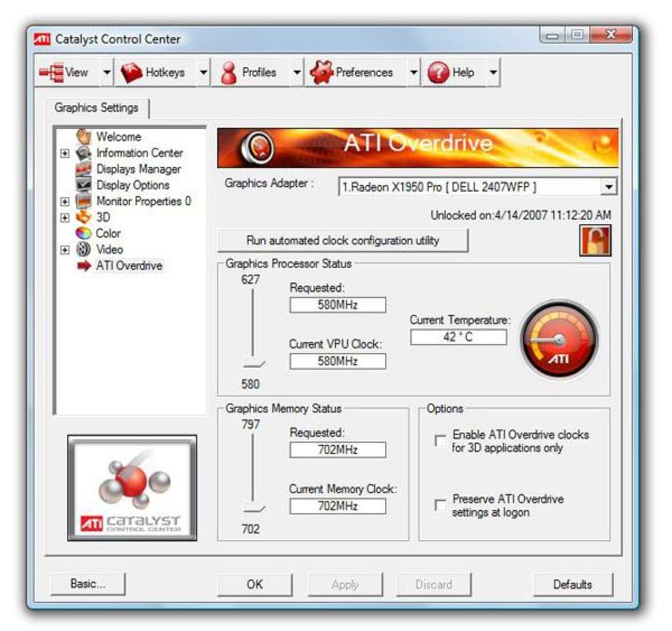Click the Overdrive padlock unlock icon
The image size is (672, 631).
pos(595,240)
